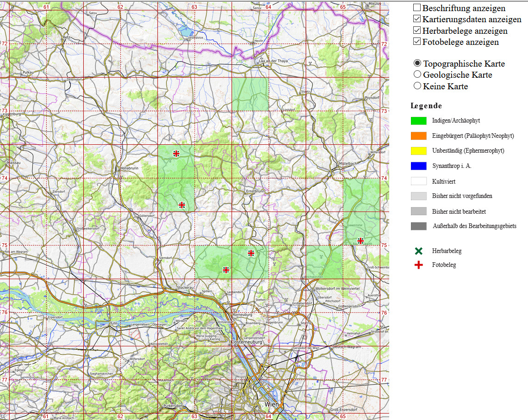
Task: Click the Fotobeleg marker south of Ernstbrunn
Action: point(251,253)
